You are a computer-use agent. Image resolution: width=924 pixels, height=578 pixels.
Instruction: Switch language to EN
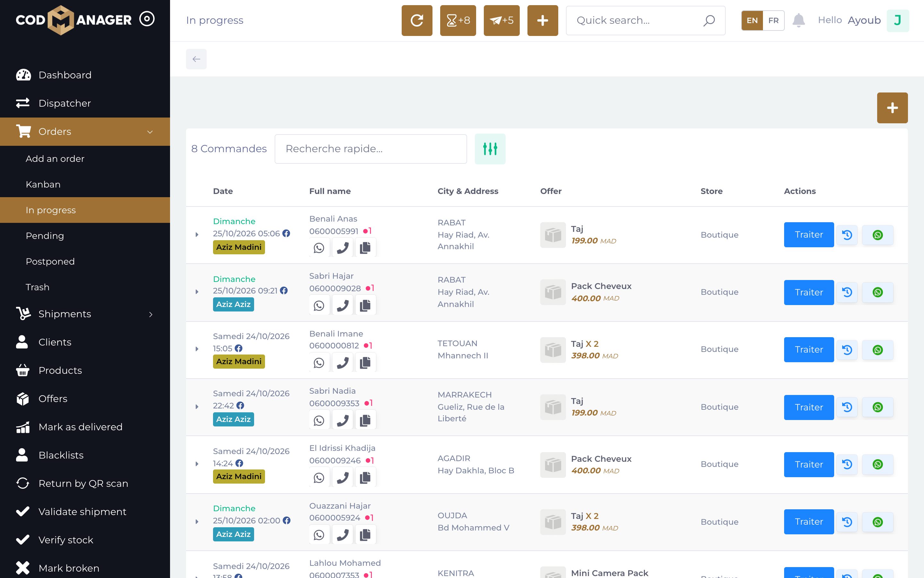point(752,20)
